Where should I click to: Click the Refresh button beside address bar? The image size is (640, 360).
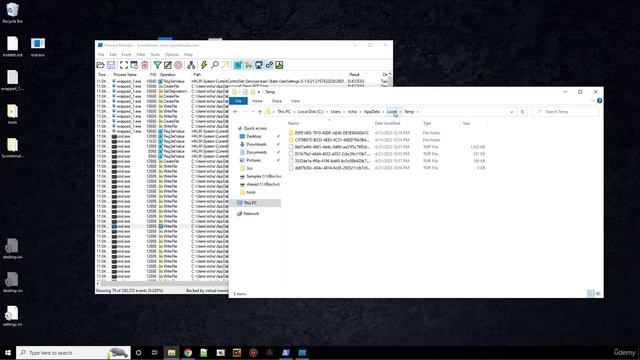click(522, 112)
